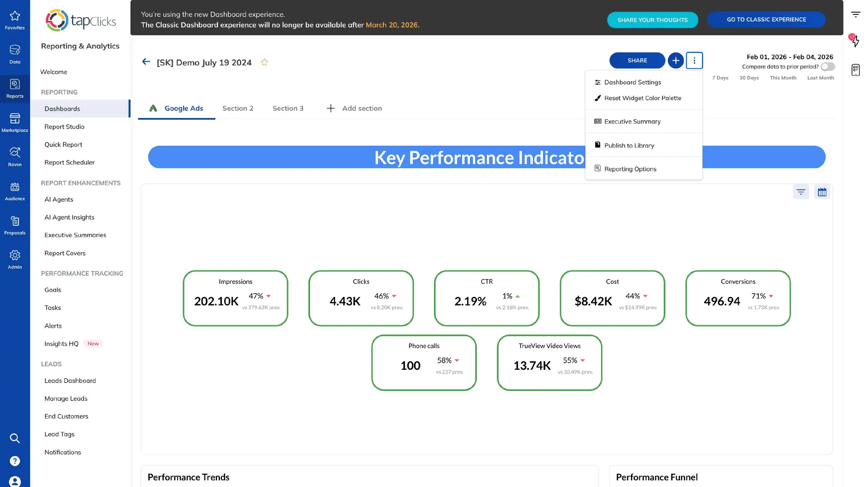Image resolution: width=868 pixels, height=487 pixels.
Task: Switch to the Section 3 tab
Action: [288, 109]
